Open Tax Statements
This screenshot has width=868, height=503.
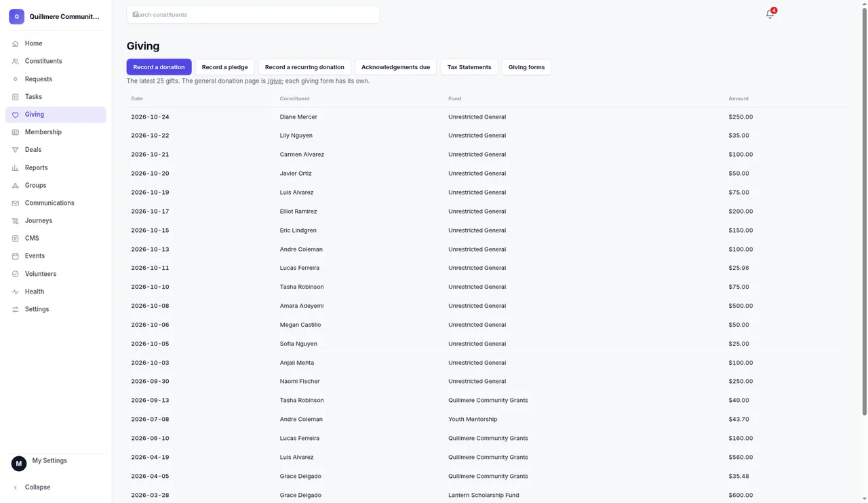coord(469,67)
